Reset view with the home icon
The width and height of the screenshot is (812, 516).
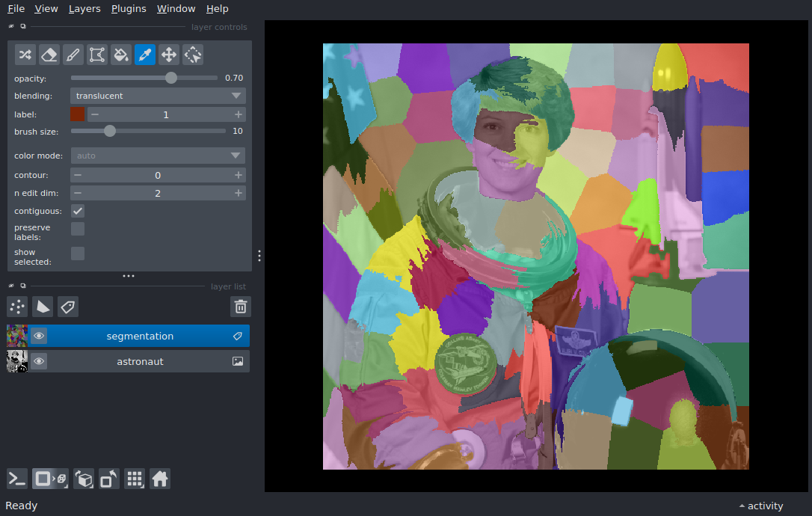tap(160, 479)
